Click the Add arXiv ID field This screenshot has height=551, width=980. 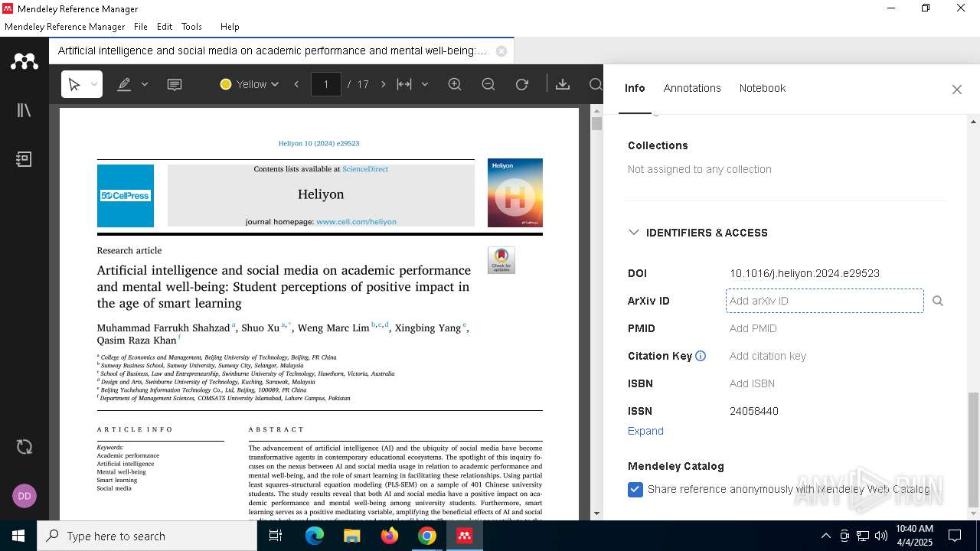coord(825,301)
